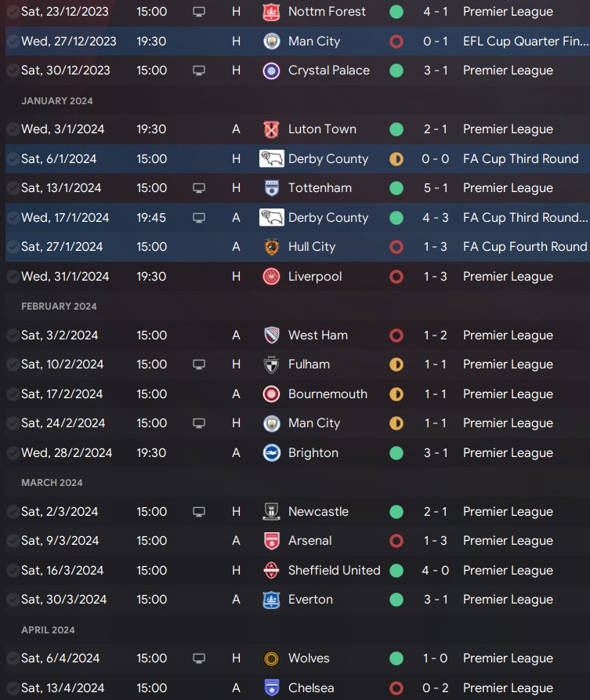Open the FA Cup Fourth Round competition link
590x700 pixels.
[524, 247]
